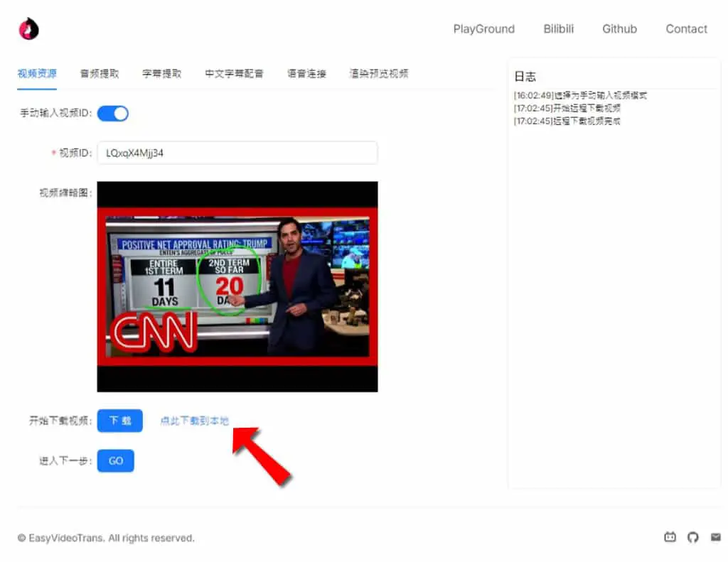Open the Contact link in header
Screen dimensions: 728x562
coord(686,28)
